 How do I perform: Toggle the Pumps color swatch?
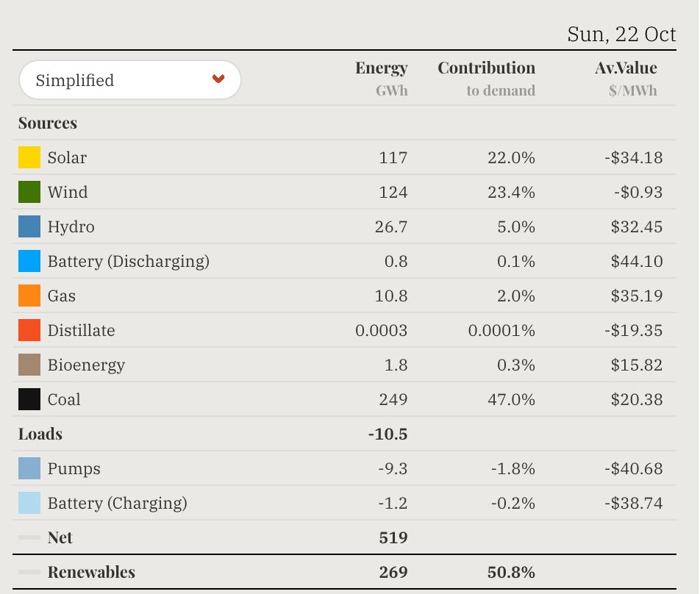point(29,468)
